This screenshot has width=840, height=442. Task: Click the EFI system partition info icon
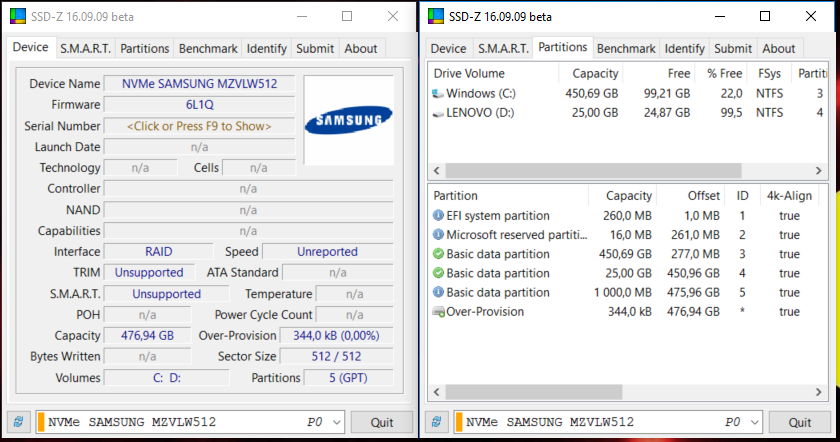coord(438,215)
